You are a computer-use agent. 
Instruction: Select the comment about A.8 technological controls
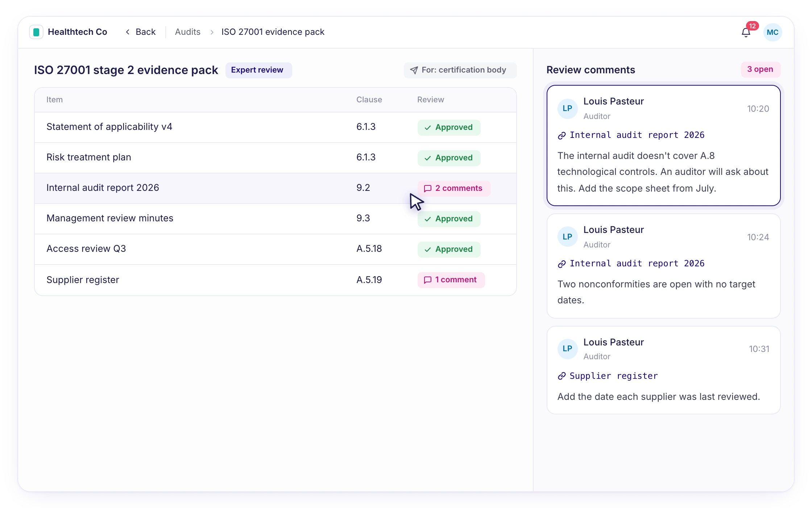click(x=663, y=146)
